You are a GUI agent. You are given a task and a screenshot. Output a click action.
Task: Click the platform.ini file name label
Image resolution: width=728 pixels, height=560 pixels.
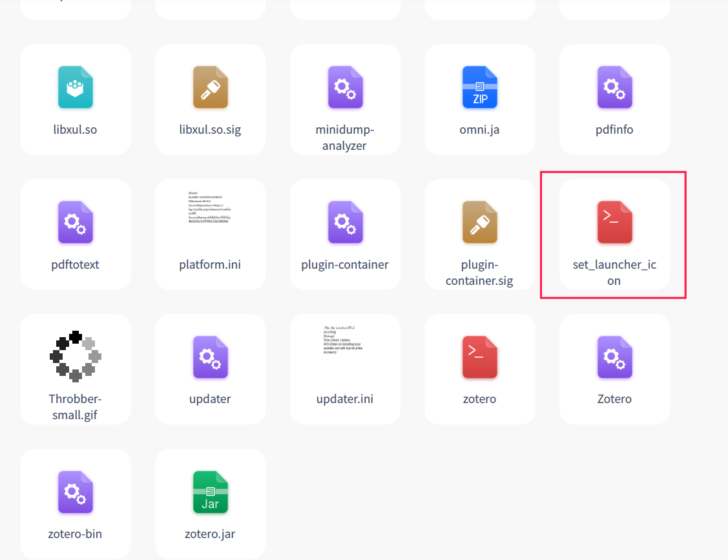point(210,265)
